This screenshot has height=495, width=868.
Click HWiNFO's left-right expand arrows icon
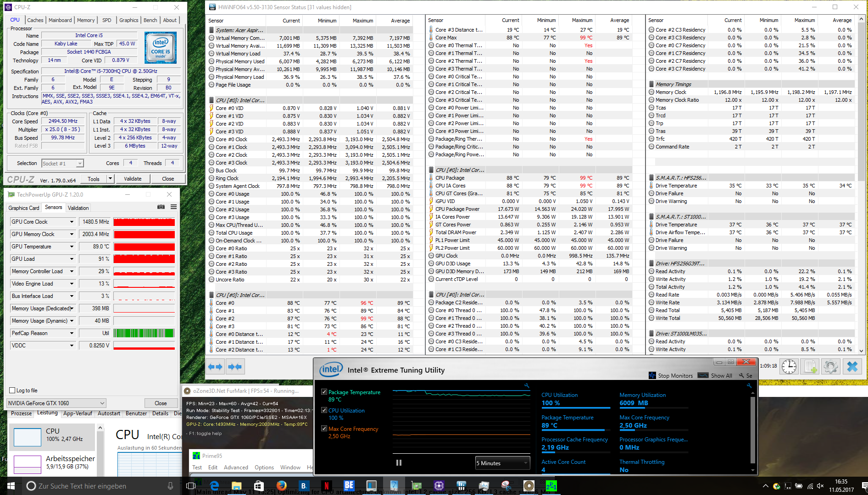pyautogui.click(x=215, y=367)
